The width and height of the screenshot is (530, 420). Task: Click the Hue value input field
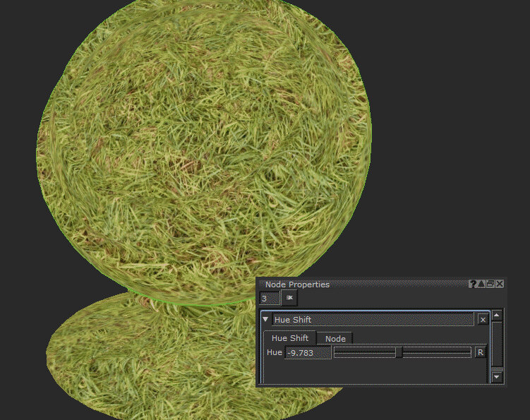tap(308, 352)
